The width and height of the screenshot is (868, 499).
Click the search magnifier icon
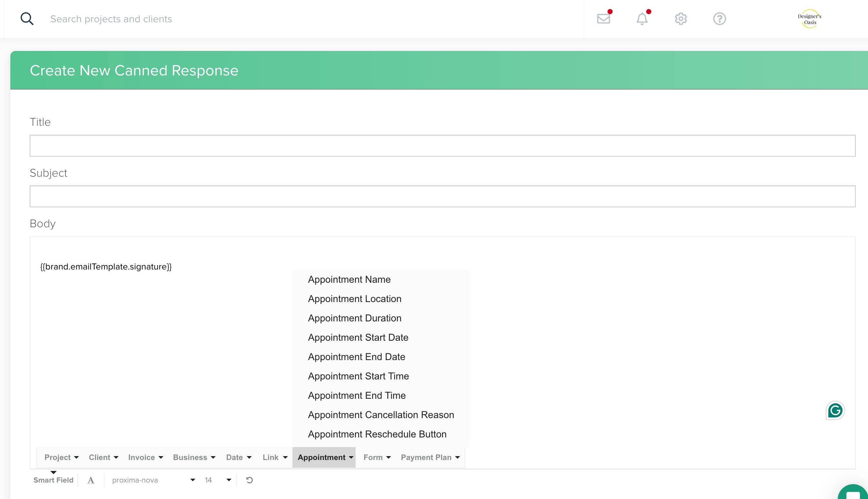[27, 19]
